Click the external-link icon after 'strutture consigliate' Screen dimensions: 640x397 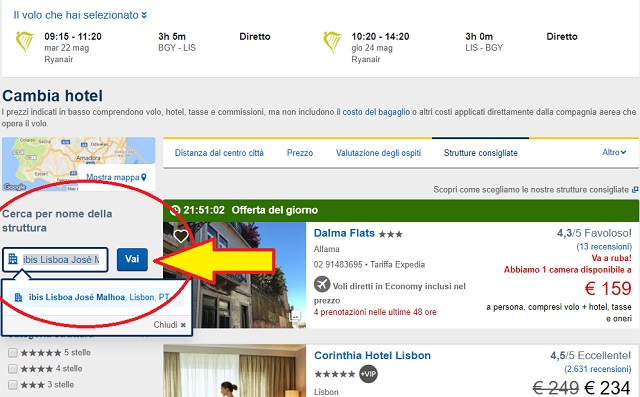pos(635,190)
